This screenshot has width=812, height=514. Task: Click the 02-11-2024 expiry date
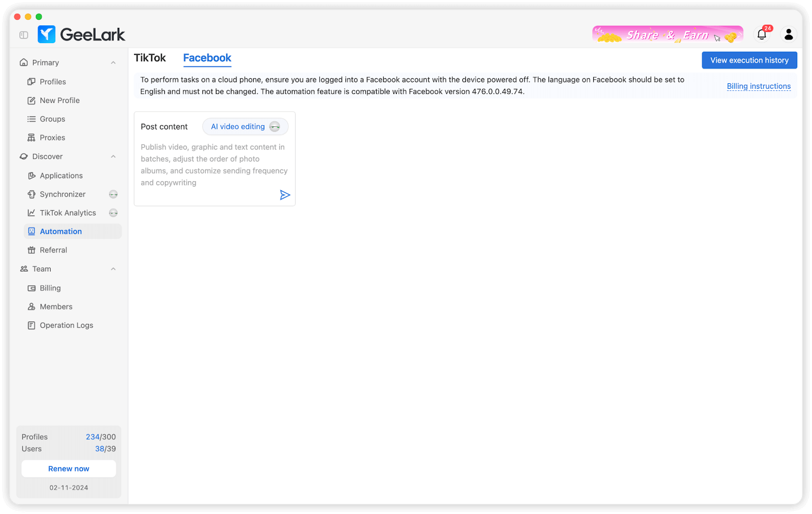(69, 488)
